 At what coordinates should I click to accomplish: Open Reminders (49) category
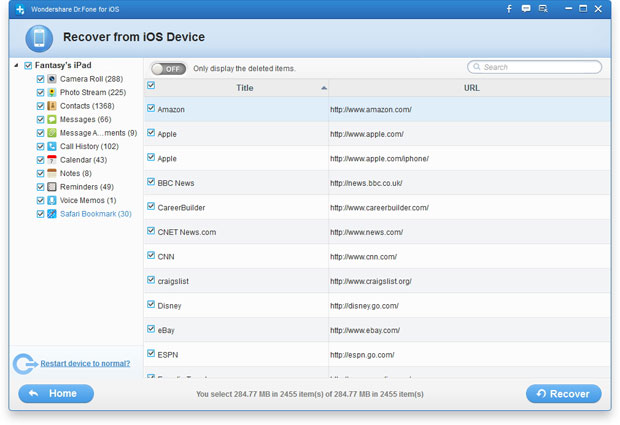87,187
